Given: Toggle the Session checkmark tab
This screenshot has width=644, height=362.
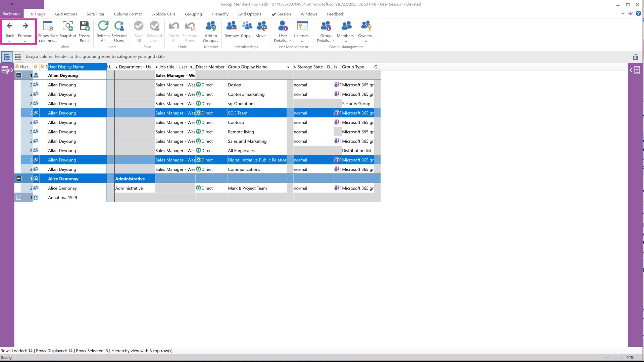Looking at the screenshot, I should coord(281,14).
